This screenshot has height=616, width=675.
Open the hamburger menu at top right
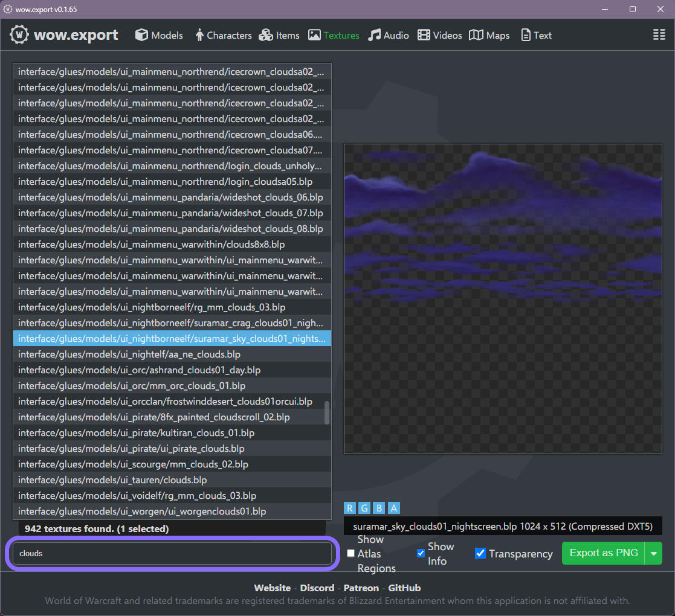point(659,35)
